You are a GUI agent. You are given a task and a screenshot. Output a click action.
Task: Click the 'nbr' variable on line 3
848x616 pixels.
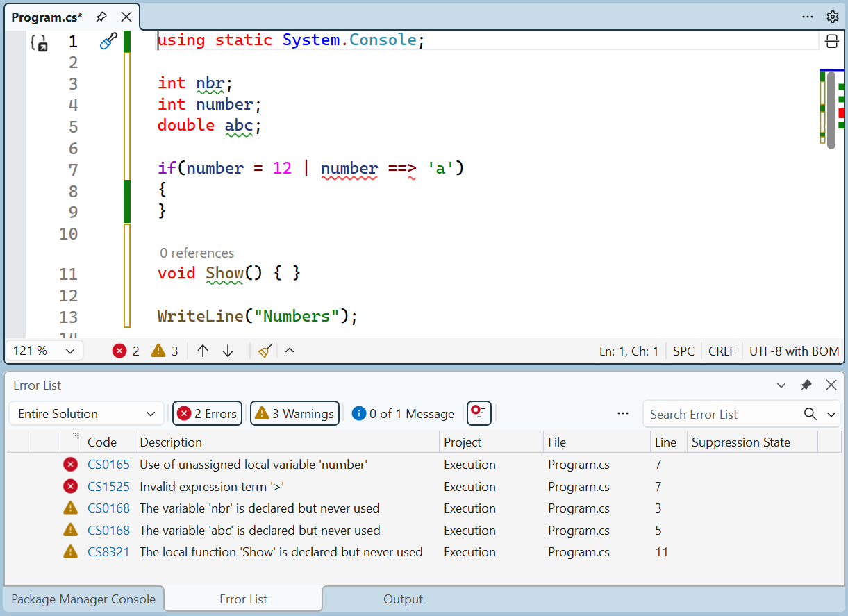tap(210, 83)
